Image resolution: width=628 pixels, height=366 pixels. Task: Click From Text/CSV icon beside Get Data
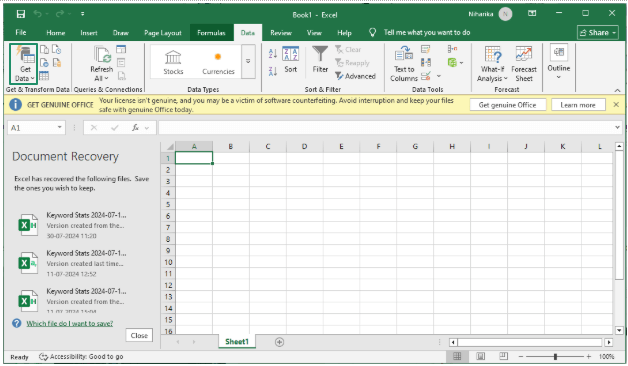pyautogui.click(x=44, y=49)
